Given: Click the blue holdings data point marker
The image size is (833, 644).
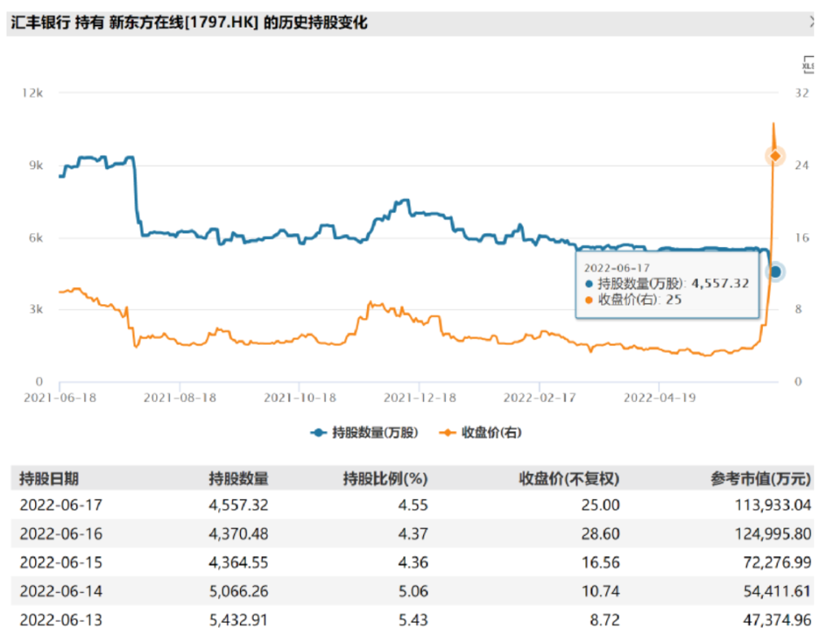Looking at the screenshot, I should coord(775,272).
